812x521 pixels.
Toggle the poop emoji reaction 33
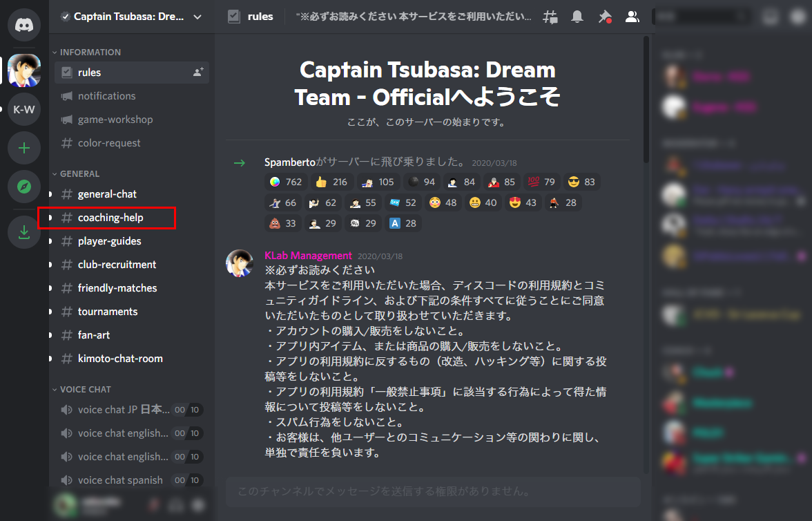coord(283,223)
